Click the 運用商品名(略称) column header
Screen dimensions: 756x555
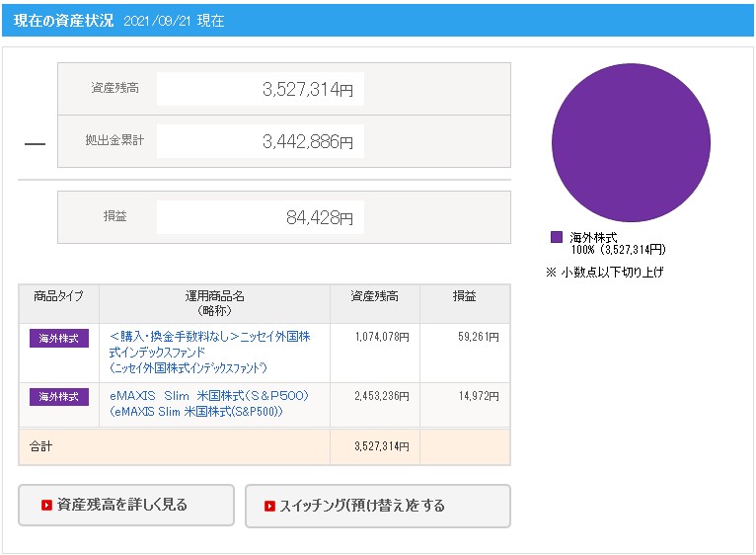[x=214, y=303]
